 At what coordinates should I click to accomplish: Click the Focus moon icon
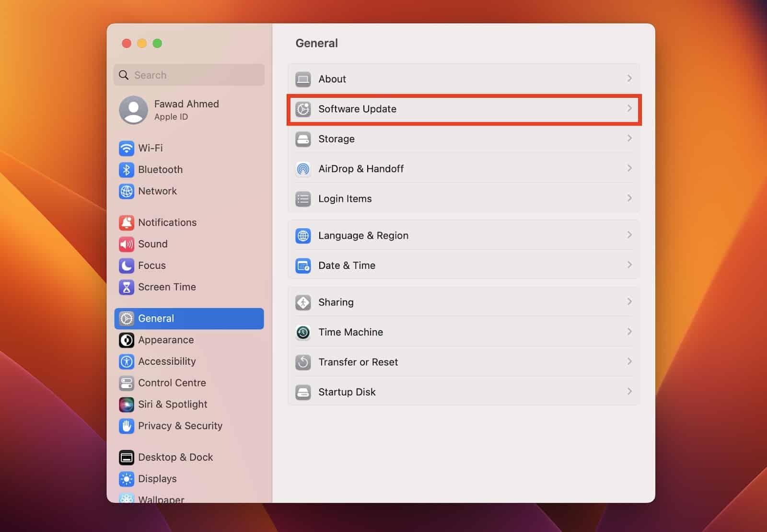click(x=127, y=266)
